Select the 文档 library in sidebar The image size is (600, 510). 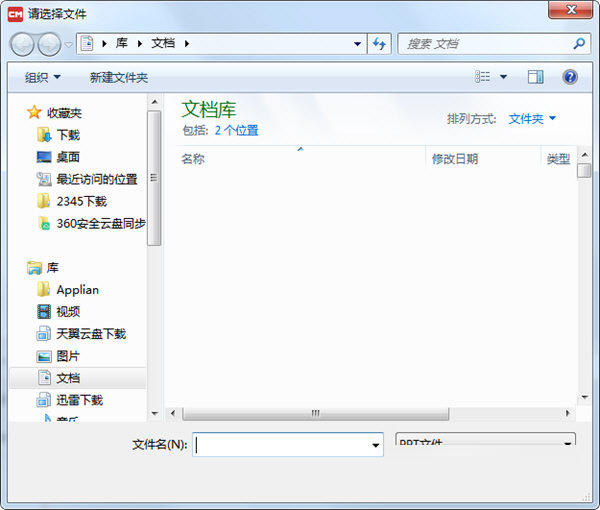pyautogui.click(x=77, y=378)
